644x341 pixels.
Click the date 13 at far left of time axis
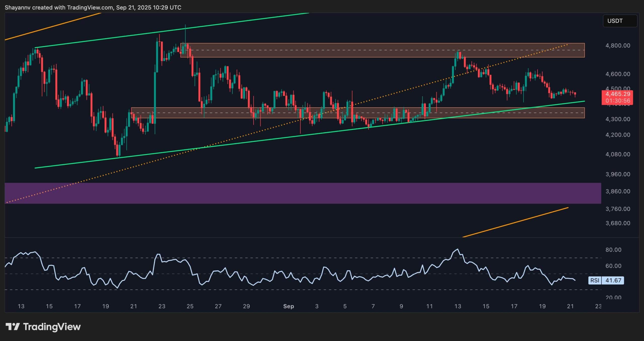[x=21, y=306]
